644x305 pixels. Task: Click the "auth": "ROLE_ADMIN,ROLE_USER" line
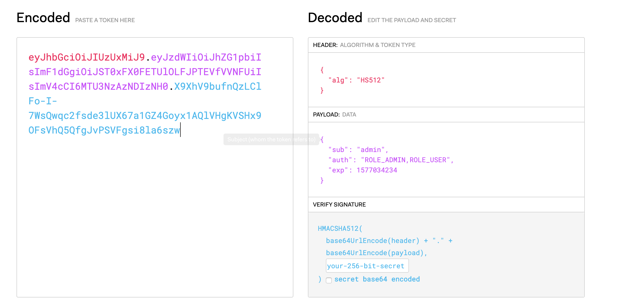pyautogui.click(x=391, y=160)
